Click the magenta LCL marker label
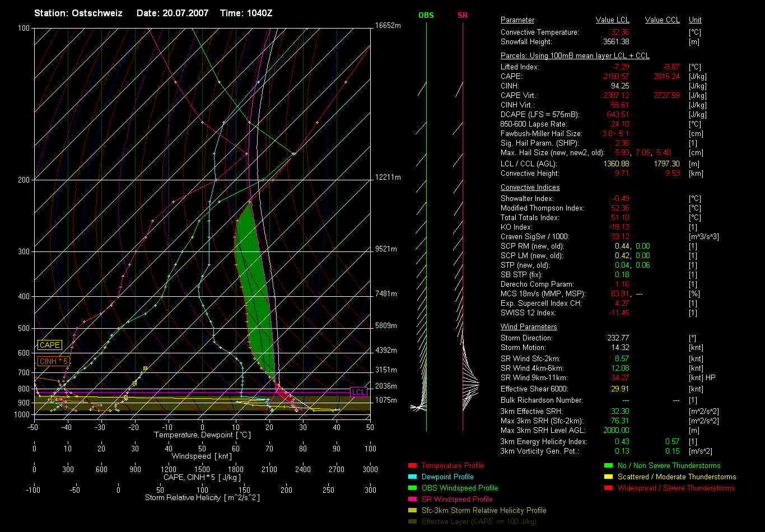765x532 pixels. coord(358,392)
